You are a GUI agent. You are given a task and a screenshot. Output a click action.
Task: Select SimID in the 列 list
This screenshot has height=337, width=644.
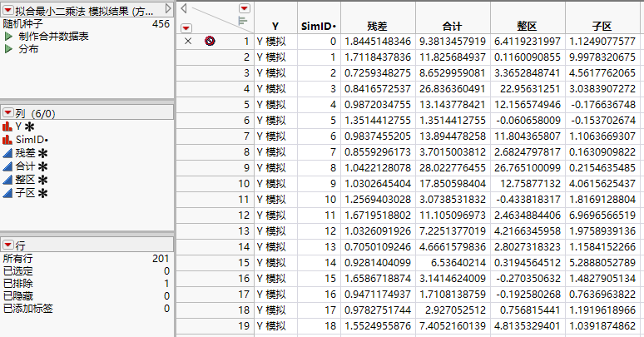(x=32, y=140)
